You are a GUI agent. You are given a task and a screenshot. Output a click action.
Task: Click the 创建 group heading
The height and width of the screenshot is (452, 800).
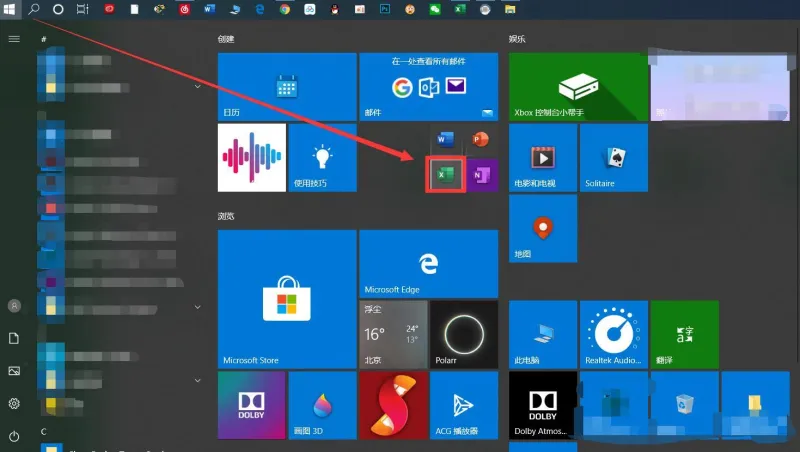click(226, 39)
